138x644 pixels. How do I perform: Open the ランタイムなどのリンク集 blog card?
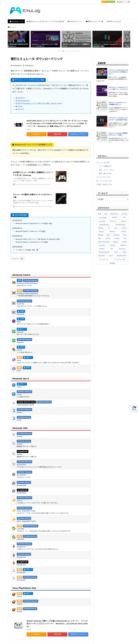pos(40,201)
